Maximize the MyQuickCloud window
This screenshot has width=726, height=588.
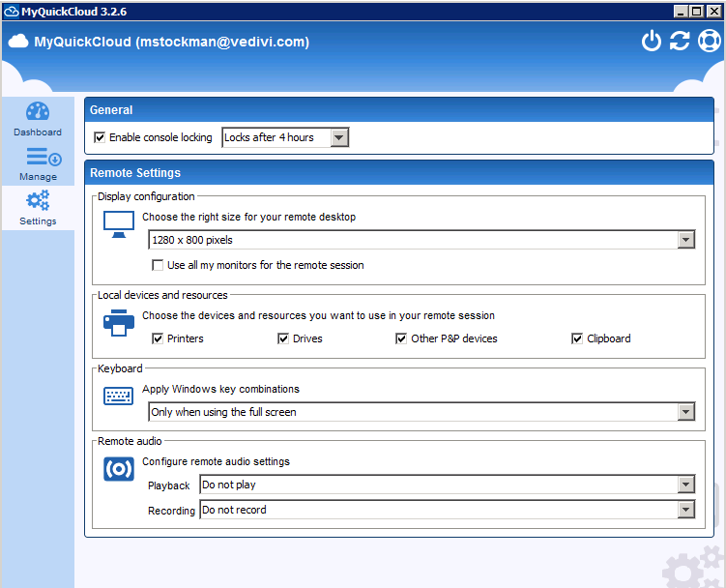click(x=696, y=12)
